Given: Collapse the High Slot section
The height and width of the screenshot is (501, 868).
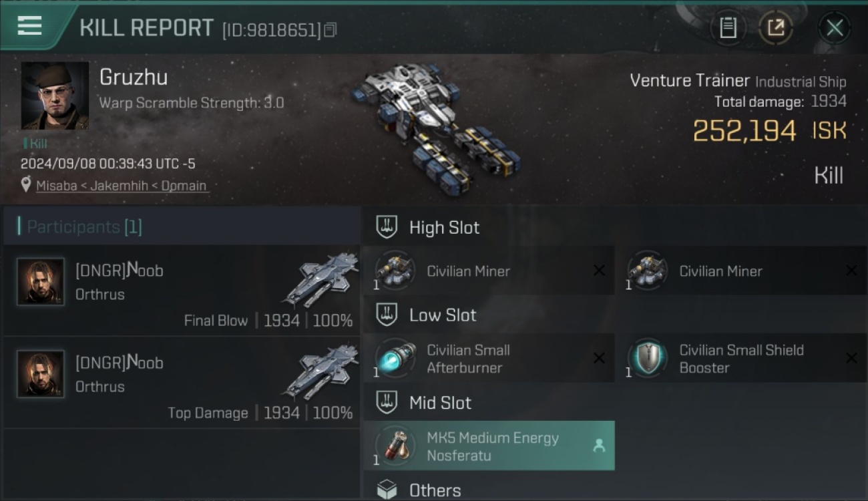Looking at the screenshot, I should click(614, 227).
